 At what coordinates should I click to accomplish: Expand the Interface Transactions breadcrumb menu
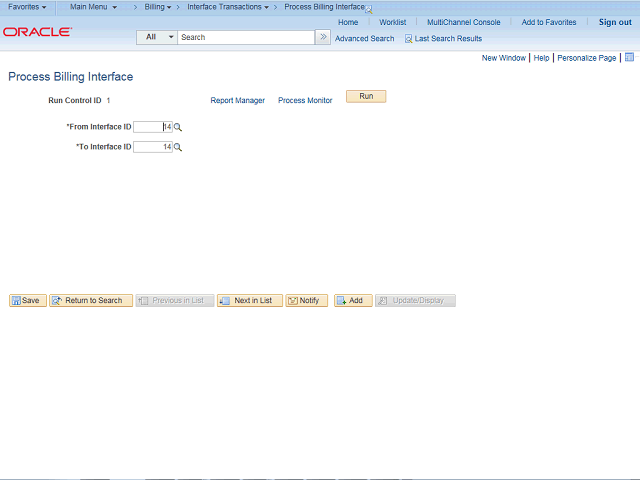(228, 7)
